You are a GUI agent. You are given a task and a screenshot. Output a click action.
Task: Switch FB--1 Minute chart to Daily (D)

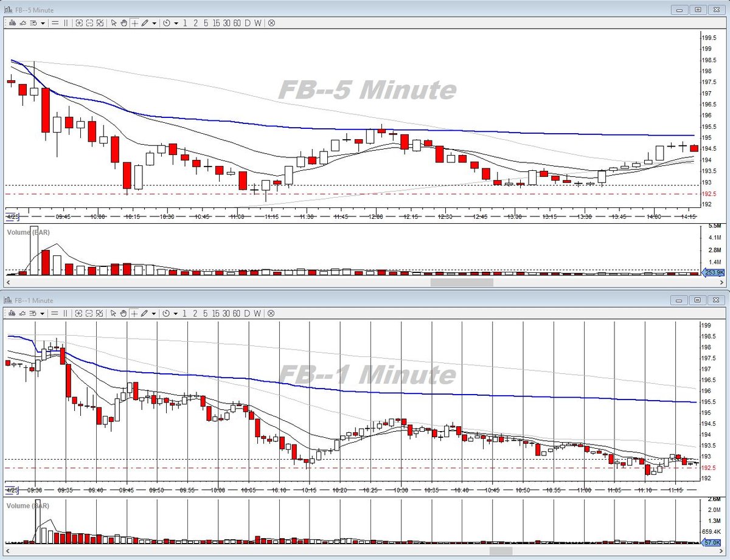click(x=248, y=313)
